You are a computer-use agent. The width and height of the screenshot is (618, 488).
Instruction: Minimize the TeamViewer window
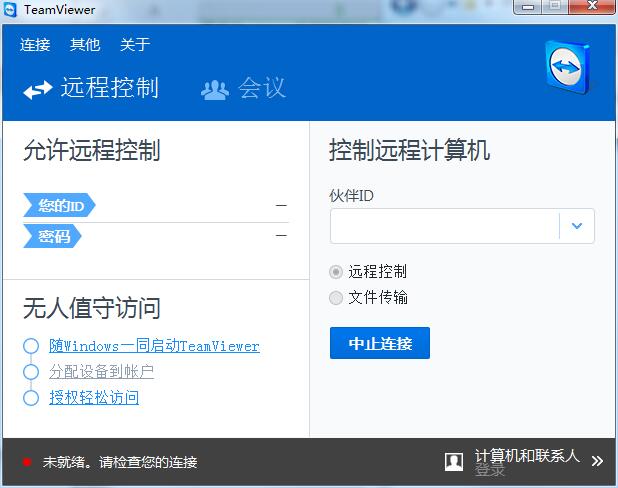pyautogui.click(x=528, y=7)
